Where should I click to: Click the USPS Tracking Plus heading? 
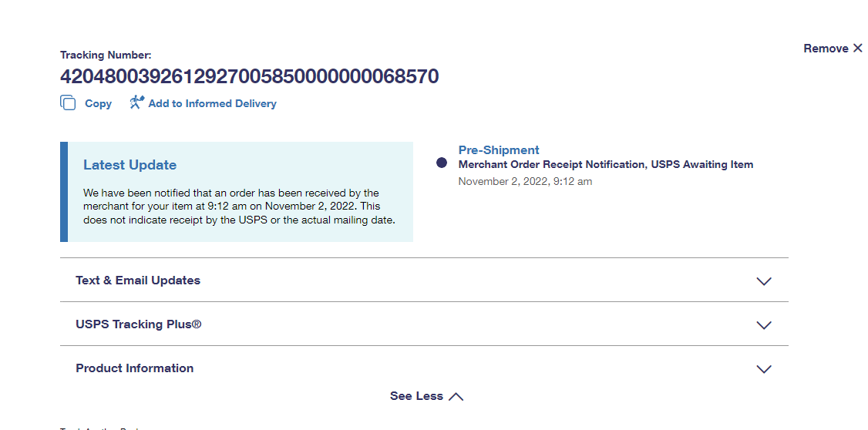(139, 324)
